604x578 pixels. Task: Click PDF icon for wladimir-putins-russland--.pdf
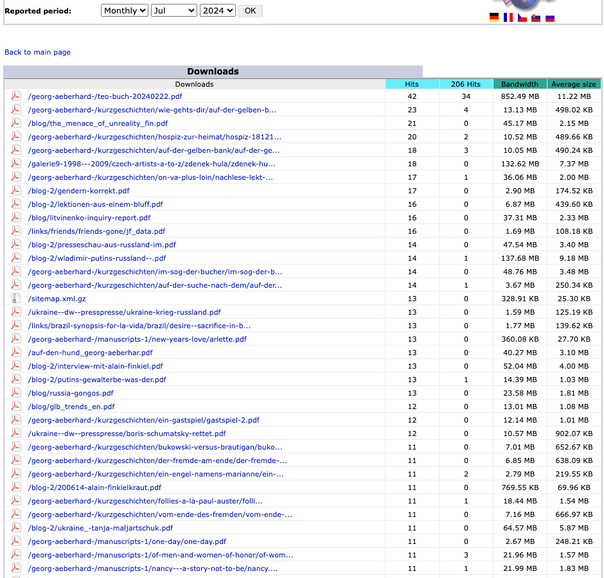16,258
